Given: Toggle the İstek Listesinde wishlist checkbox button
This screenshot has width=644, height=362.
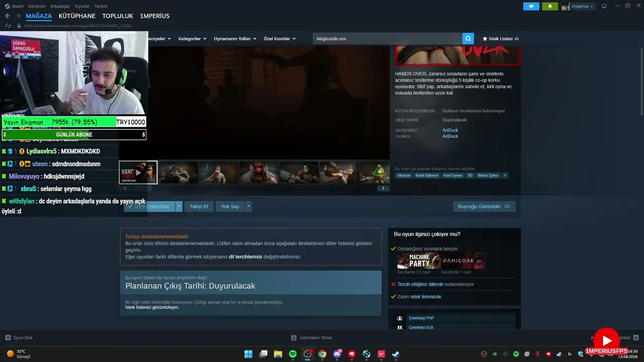Looking at the screenshot, I should (149, 206).
